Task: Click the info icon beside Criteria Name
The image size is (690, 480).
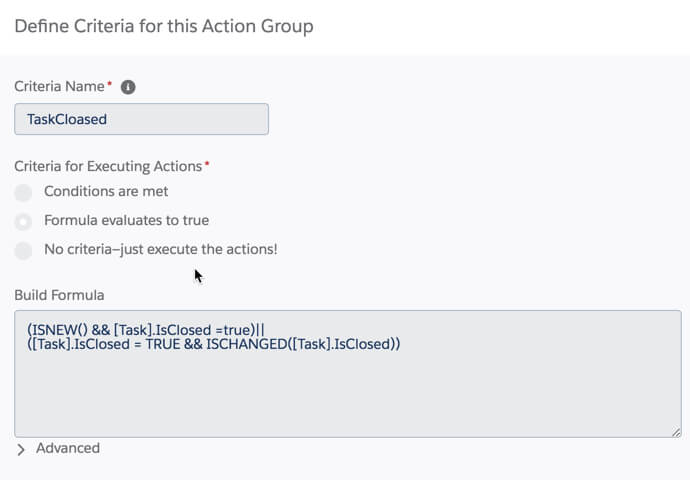Action: click(x=128, y=87)
